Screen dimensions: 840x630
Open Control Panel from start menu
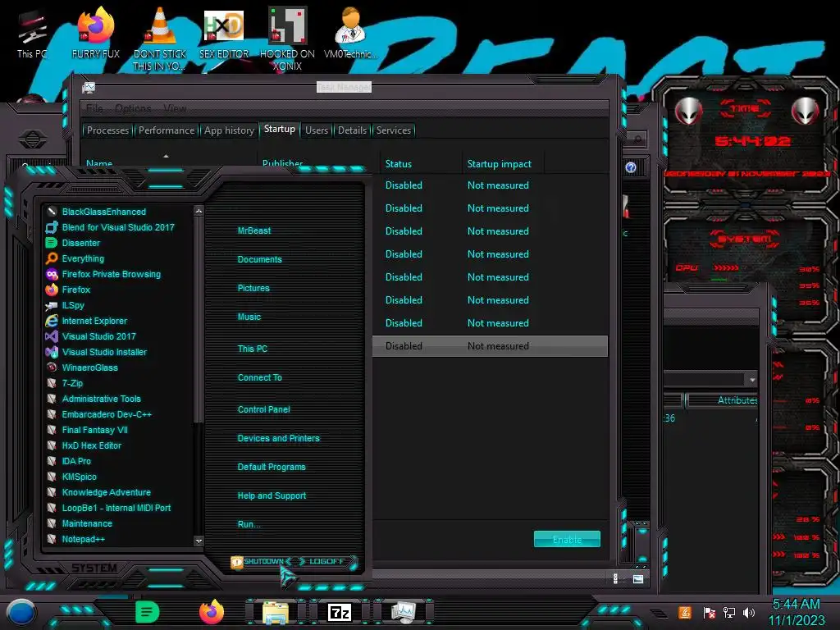(x=263, y=409)
